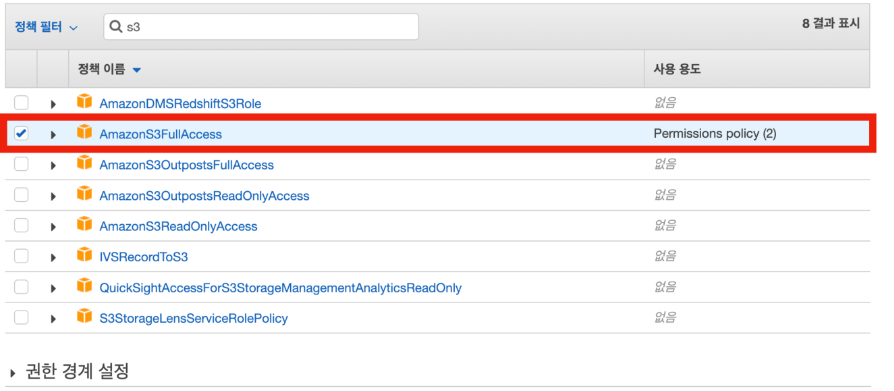Enable the AmazonS3OutpostsReadOnlyAccess checkbox
894x391 pixels.
[21, 196]
